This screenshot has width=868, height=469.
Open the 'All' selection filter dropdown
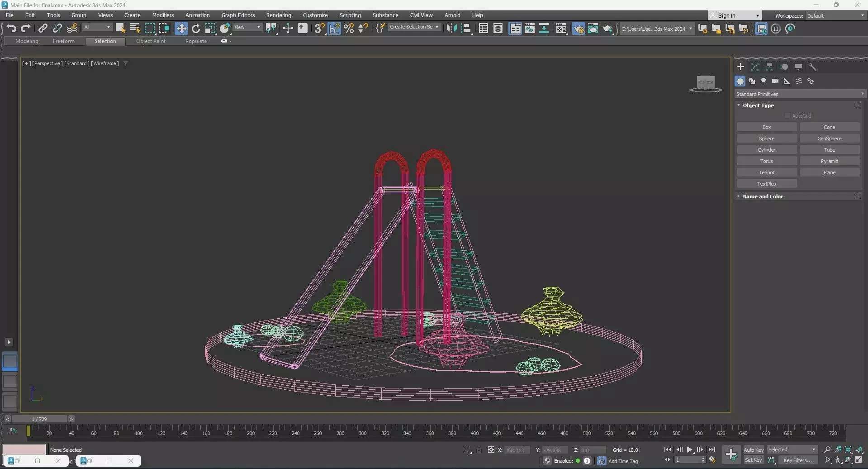coord(97,27)
